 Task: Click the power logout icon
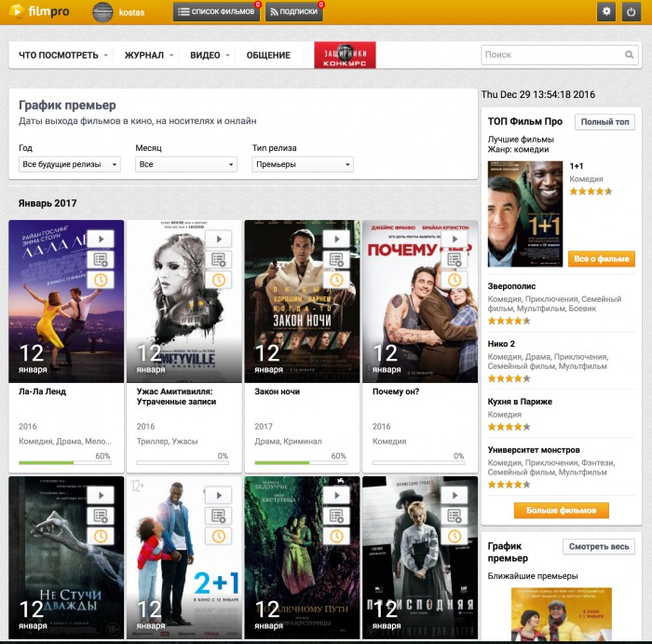pos(631,11)
